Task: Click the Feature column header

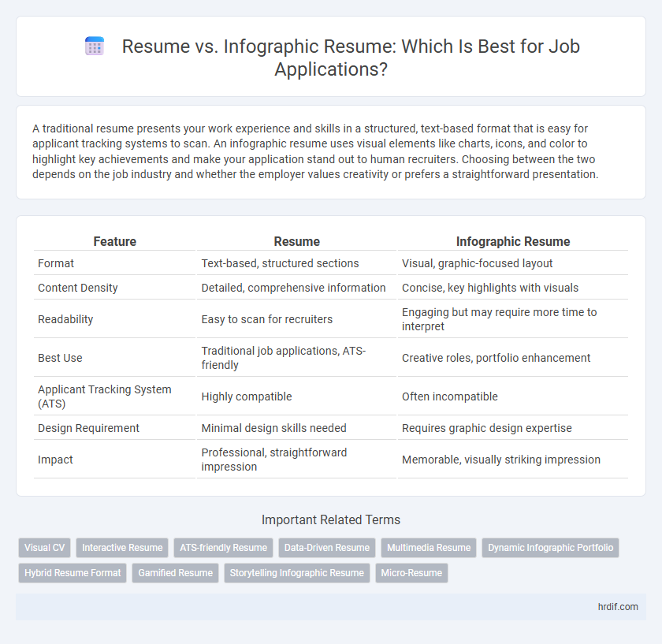Action: (x=115, y=241)
